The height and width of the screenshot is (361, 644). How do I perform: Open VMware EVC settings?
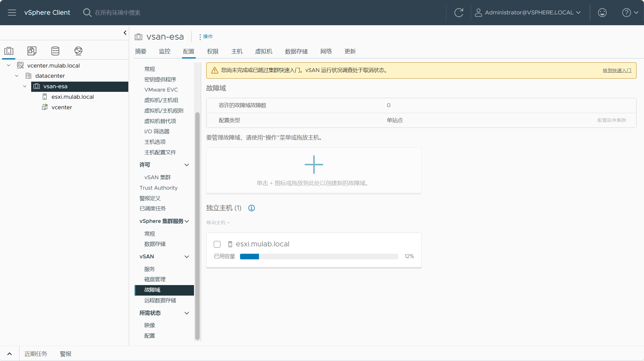point(161,90)
